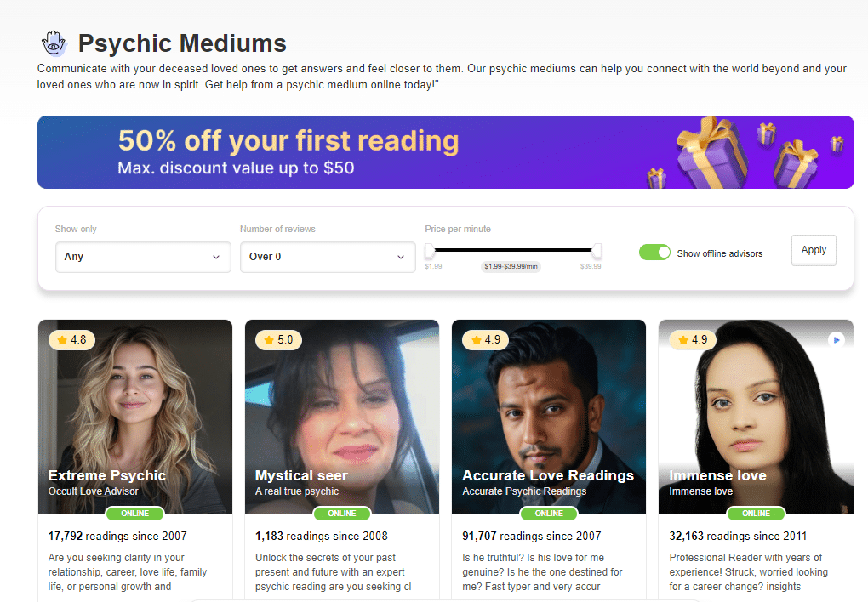This screenshot has height=602, width=868.
Task: Open the Accurate Love Readings advisor name link
Action: pos(548,475)
